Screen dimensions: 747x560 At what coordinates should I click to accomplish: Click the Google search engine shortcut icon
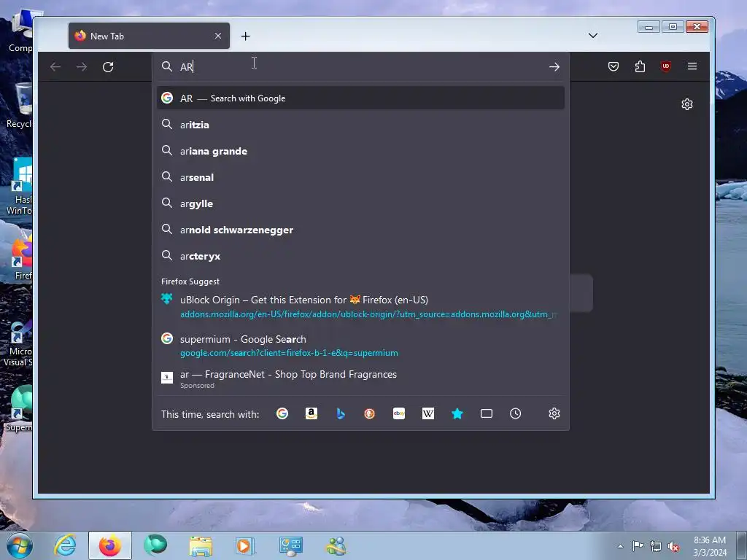pos(282,413)
